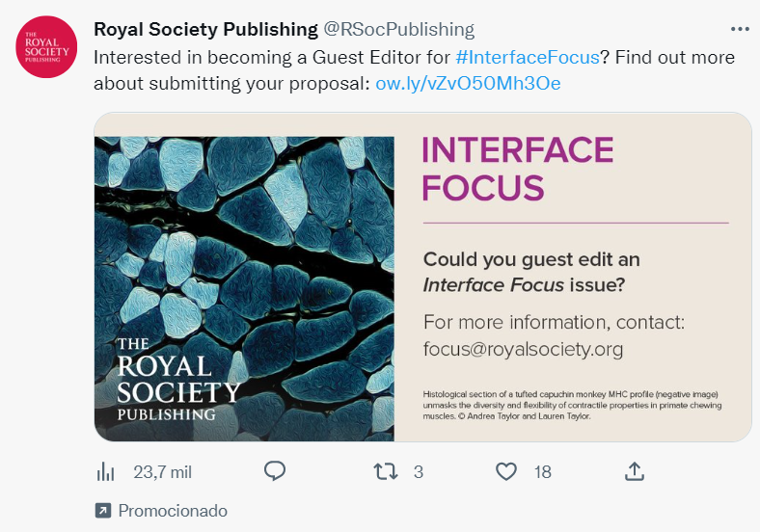
Task: Click the promoted arrow icon beside Promocionado
Action: coord(103,510)
